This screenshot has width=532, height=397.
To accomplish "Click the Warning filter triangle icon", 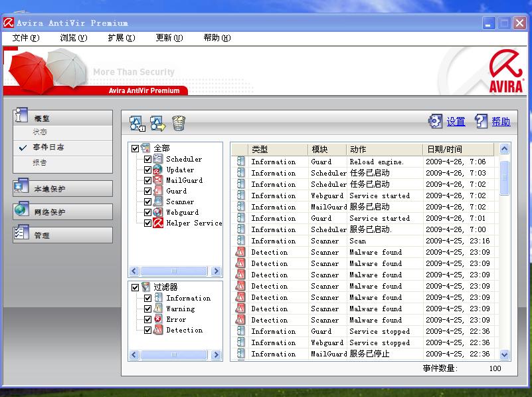I will (158, 309).
